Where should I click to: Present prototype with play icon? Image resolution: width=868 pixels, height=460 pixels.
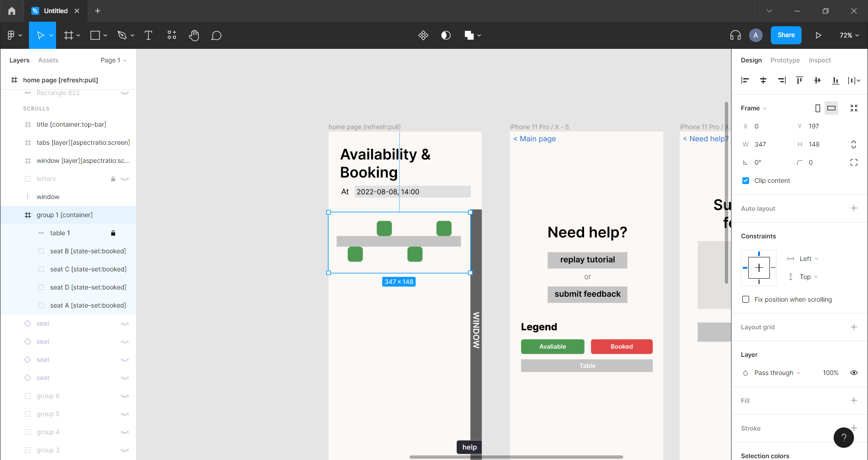click(818, 35)
